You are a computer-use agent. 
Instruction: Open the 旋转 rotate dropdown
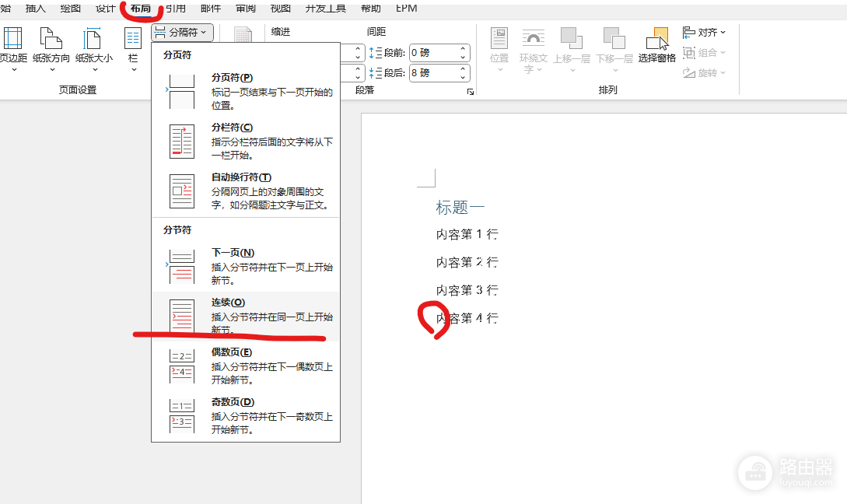point(704,72)
